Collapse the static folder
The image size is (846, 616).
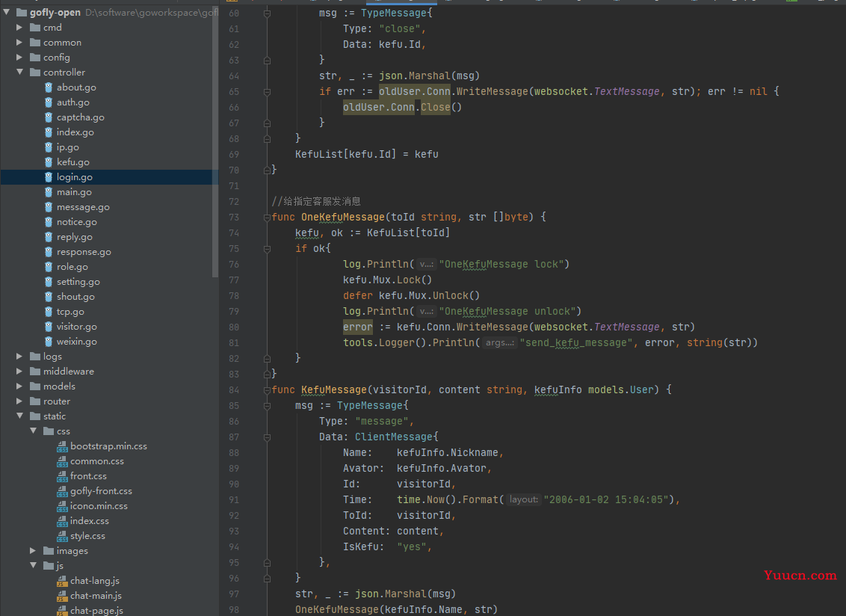click(x=19, y=416)
